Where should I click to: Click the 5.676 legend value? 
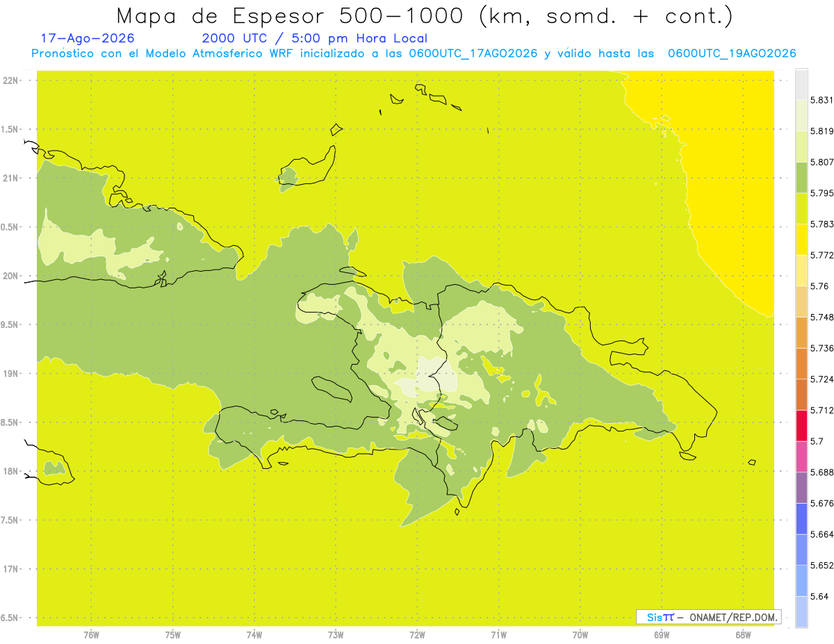coord(821,503)
